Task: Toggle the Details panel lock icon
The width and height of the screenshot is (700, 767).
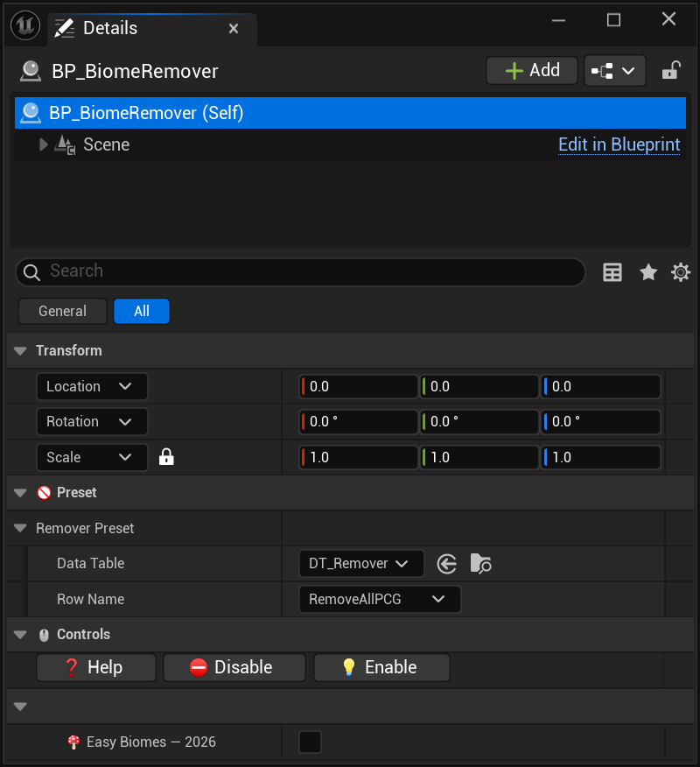Action: [x=671, y=70]
